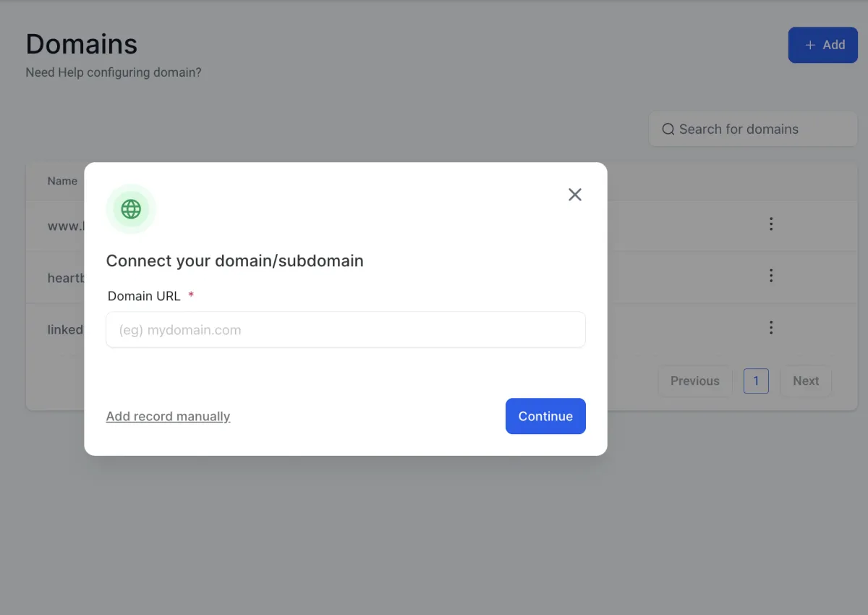Open three-dot menu for the heartb row
The image size is (868, 615).
click(x=771, y=276)
